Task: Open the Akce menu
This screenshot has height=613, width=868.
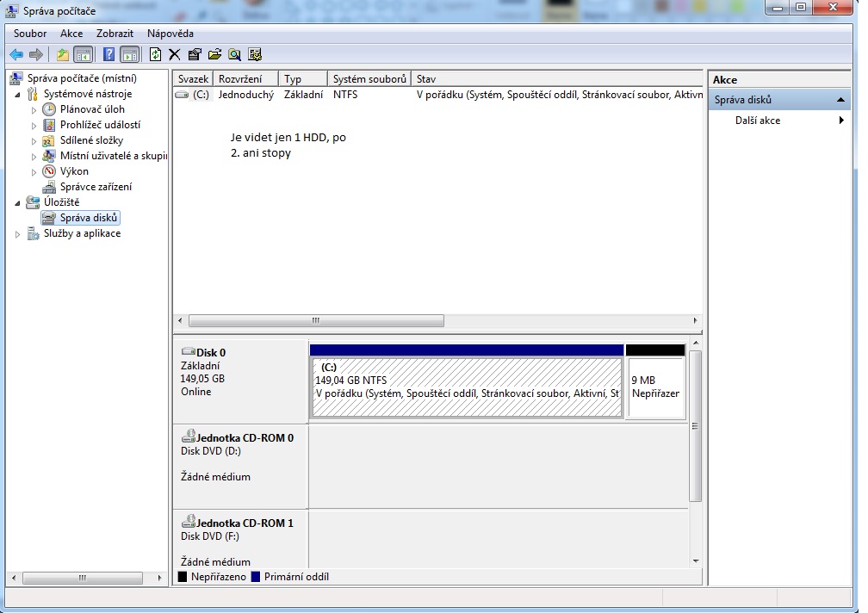Action: point(71,34)
